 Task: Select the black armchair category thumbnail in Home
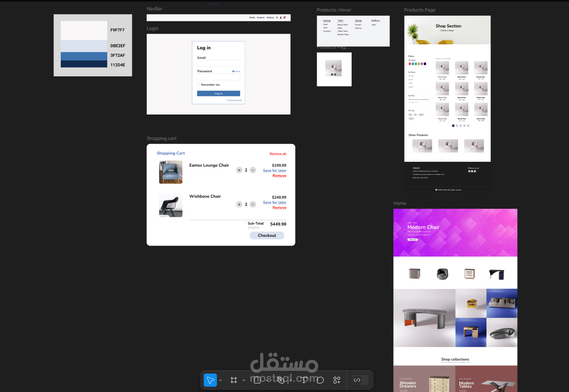click(442, 274)
